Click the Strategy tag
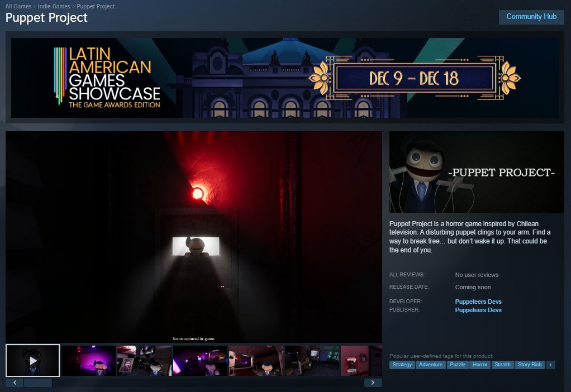This screenshot has width=571, height=392. point(402,365)
